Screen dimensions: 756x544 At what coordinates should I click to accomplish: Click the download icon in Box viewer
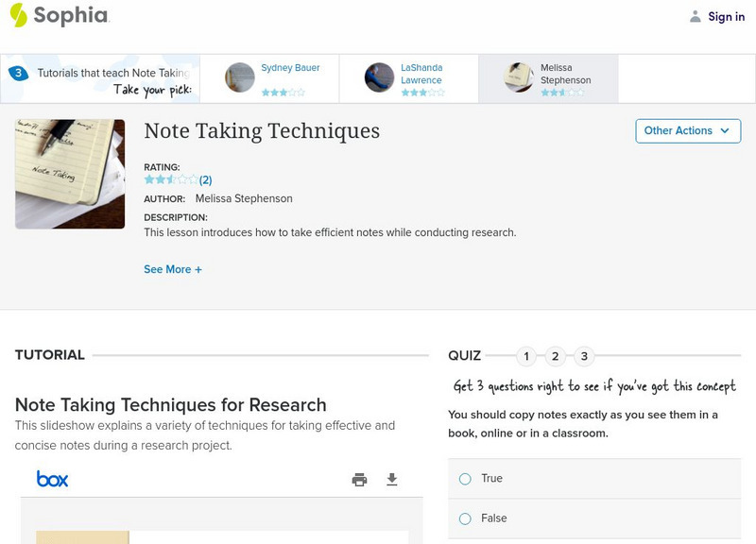click(x=392, y=480)
